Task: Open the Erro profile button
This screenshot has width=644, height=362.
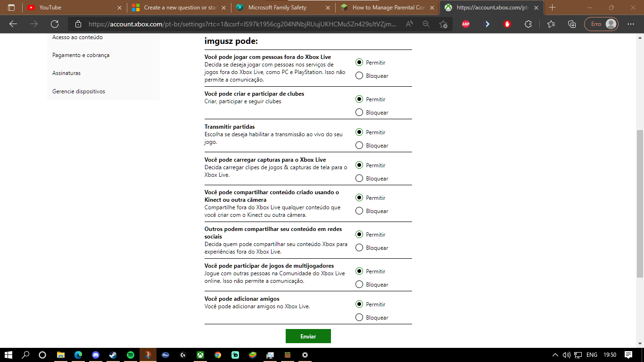Action: [601, 24]
